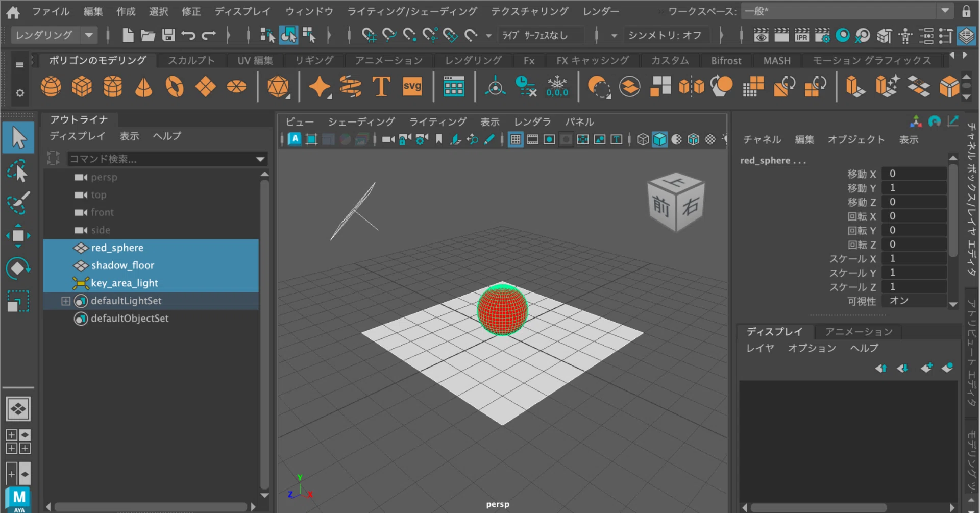The width and height of the screenshot is (980, 513).
Task: Click the Save scene icon
Action: coord(168,35)
